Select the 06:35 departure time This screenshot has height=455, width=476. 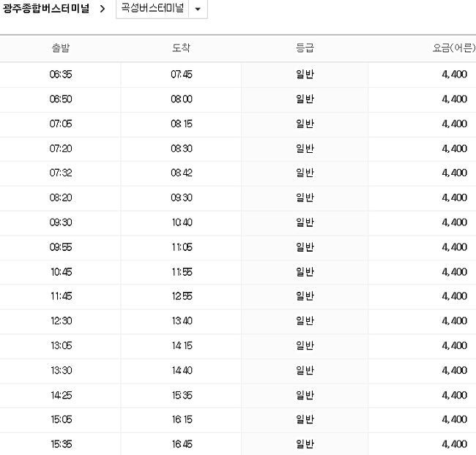click(x=61, y=75)
